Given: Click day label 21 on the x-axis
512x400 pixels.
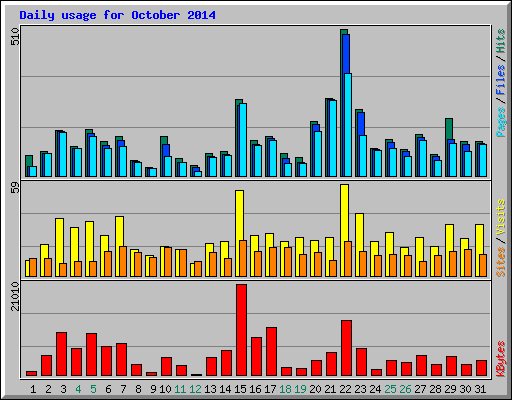Looking at the screenshot, I should click(x=330, y=389).
